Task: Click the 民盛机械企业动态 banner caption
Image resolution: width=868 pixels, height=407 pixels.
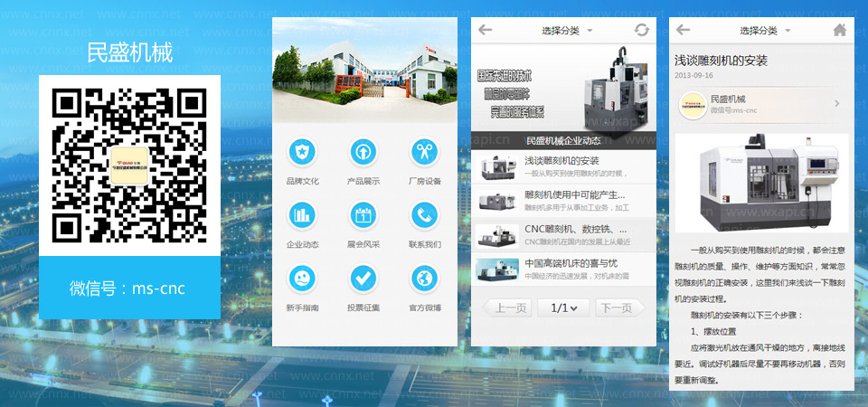Action: click(563, 140)
